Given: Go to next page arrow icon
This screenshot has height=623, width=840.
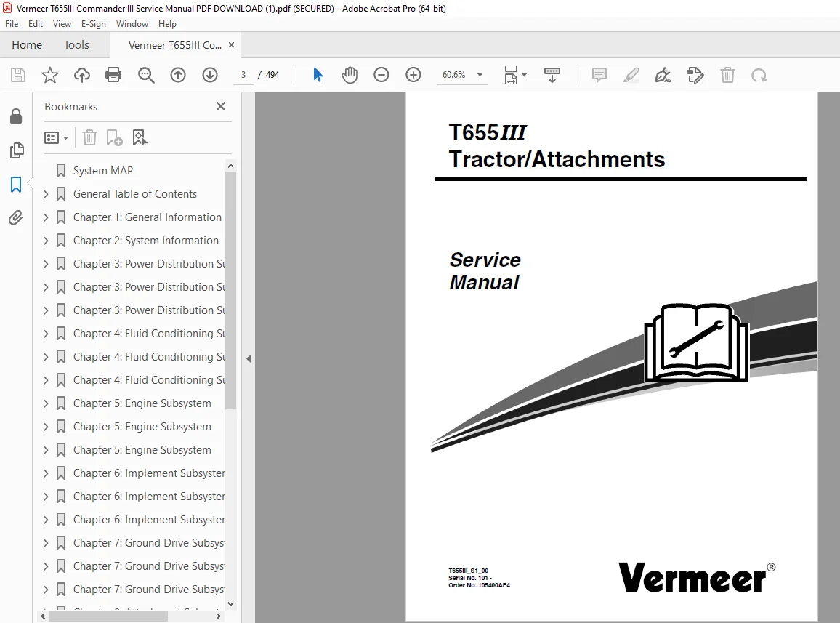Looking at the screenshot, I should [210, 75].
